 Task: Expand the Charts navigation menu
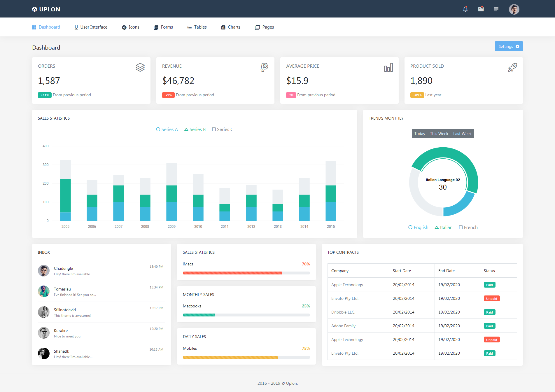tap(231, 27)
